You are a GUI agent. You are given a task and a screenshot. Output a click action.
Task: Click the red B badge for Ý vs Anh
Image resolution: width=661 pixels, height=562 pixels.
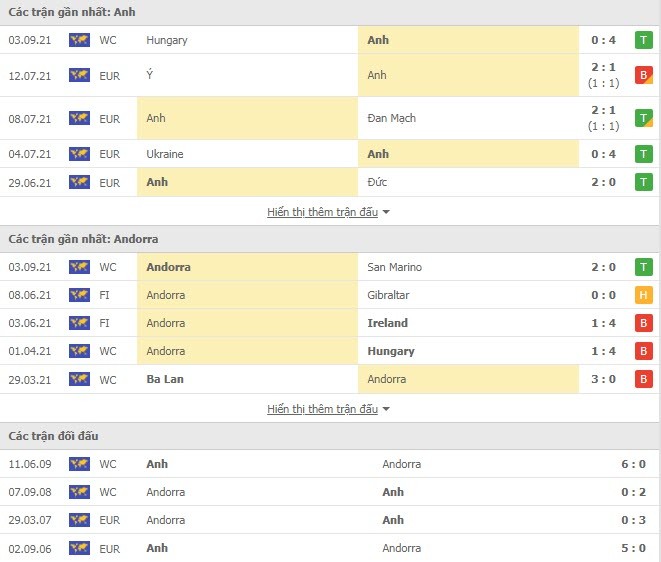tap(643, 75)
